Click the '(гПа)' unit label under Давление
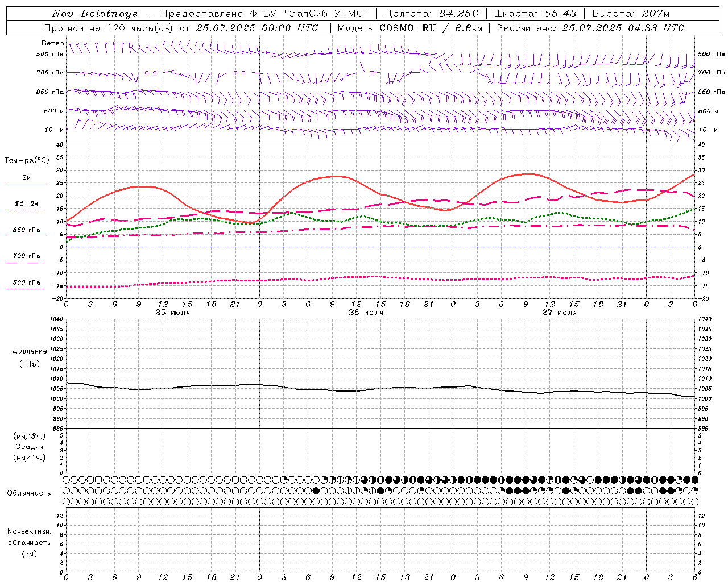 tap(29, 364)
